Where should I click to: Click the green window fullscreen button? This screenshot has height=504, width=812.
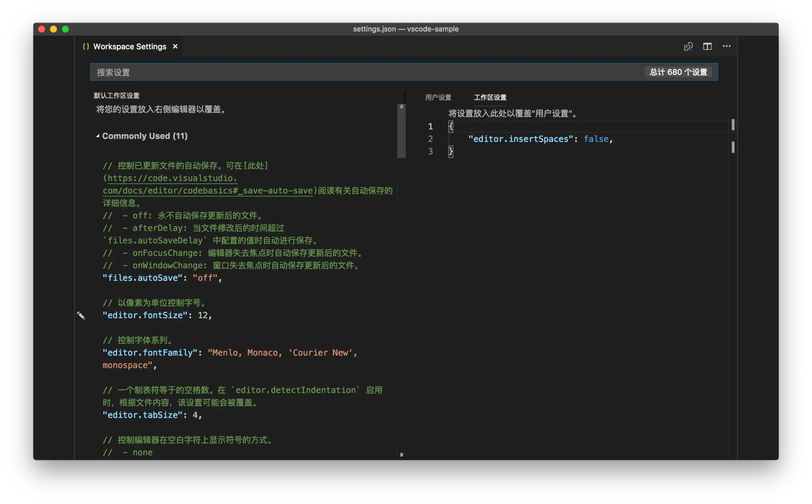coord(65,29)
